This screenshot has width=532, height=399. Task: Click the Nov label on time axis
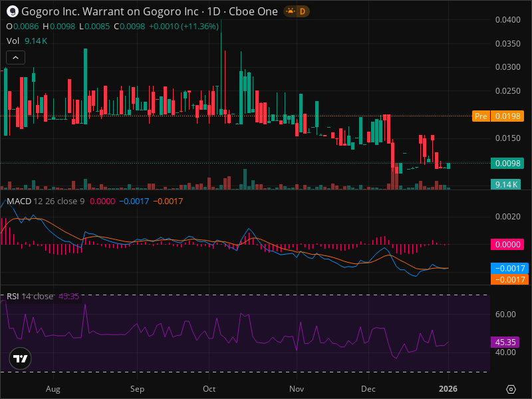click(297, 389)
